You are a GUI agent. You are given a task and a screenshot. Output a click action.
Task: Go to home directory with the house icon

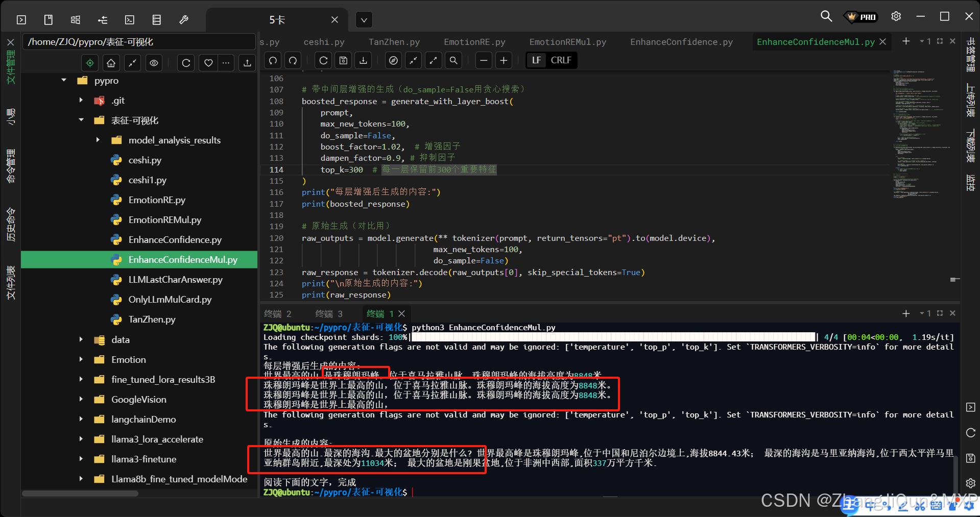coord(111,63)
